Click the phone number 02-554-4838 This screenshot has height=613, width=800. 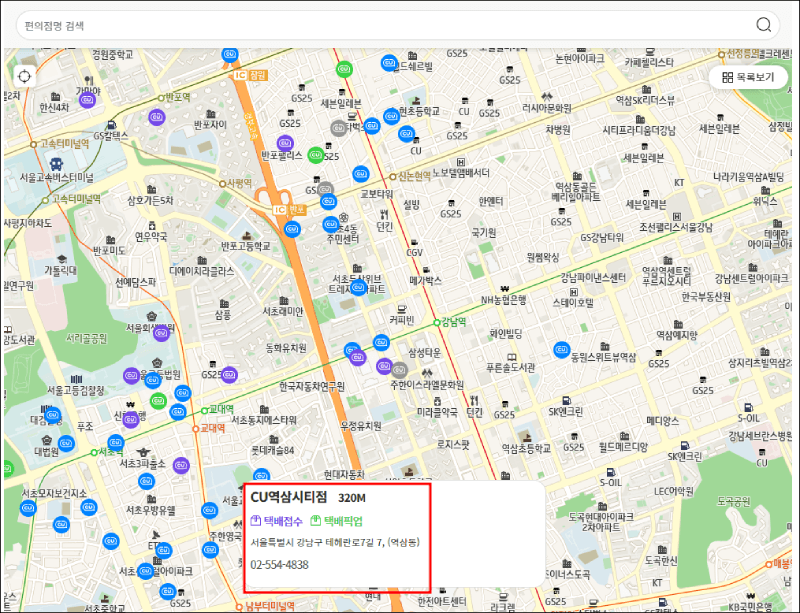pyautogui.click(x=280, y=565)
